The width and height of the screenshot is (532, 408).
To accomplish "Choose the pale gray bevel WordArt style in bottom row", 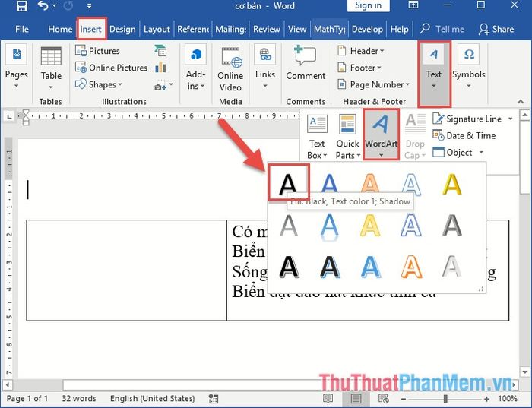I will tap(452, 267).
